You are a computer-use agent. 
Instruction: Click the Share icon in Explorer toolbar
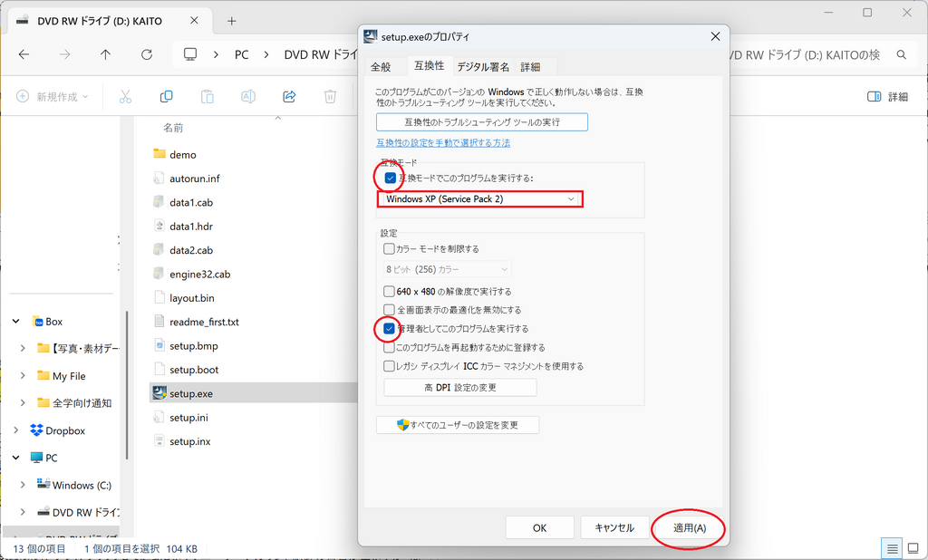coord(289,96)
